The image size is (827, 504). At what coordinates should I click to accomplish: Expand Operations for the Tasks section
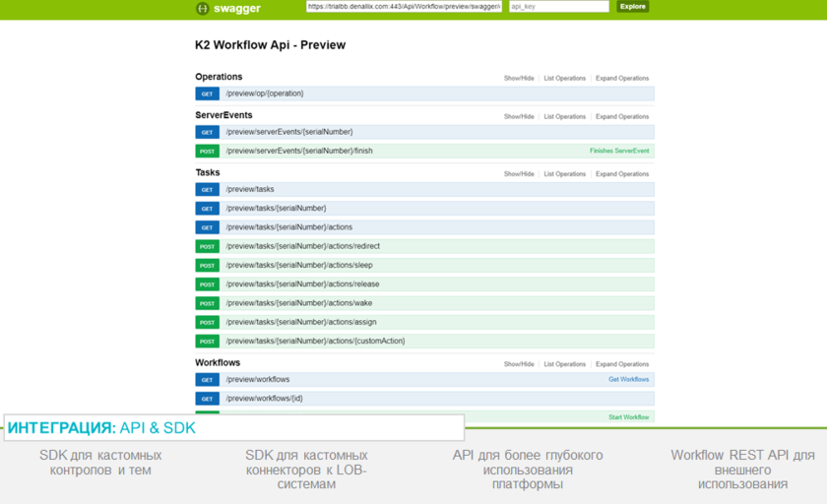click(x=621, y=174)
